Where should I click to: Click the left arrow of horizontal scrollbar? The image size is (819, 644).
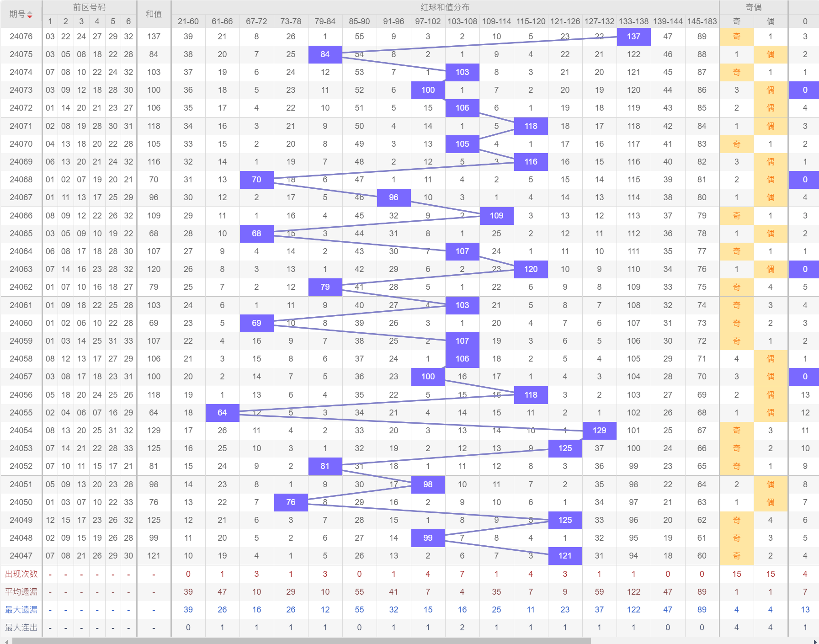point(5,641)
